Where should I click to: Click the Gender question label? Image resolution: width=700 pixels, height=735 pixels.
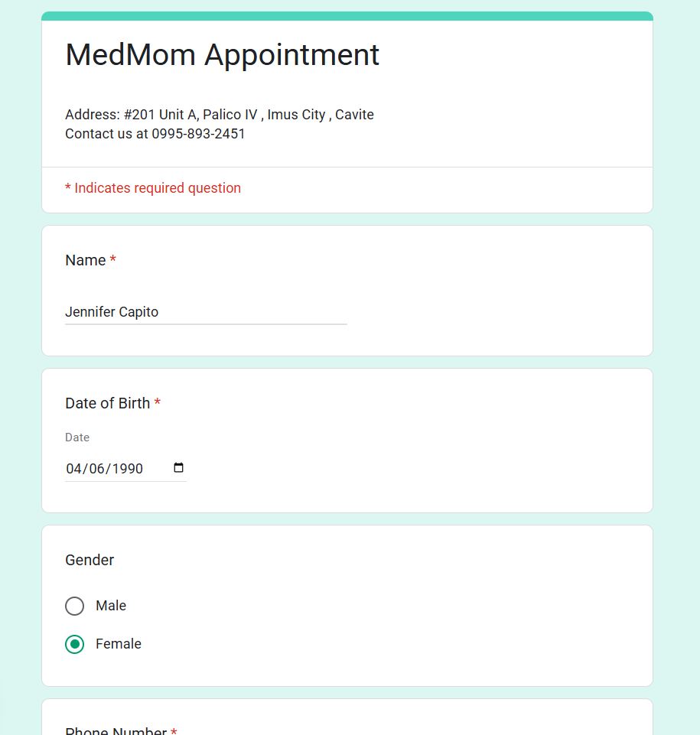coord(90,560)
